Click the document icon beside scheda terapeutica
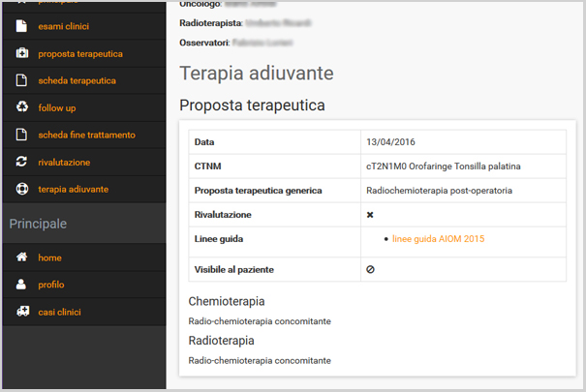Viewport: 586px width, 392px height. 21,80
